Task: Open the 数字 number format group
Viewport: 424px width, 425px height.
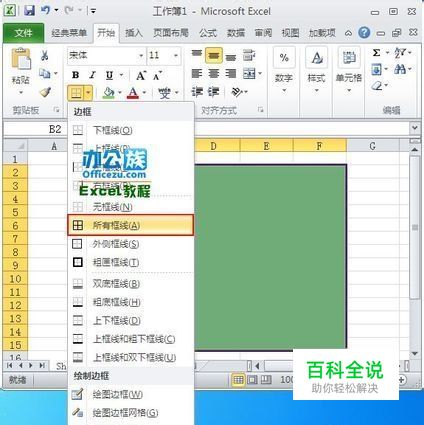Action: coord(284,71)
